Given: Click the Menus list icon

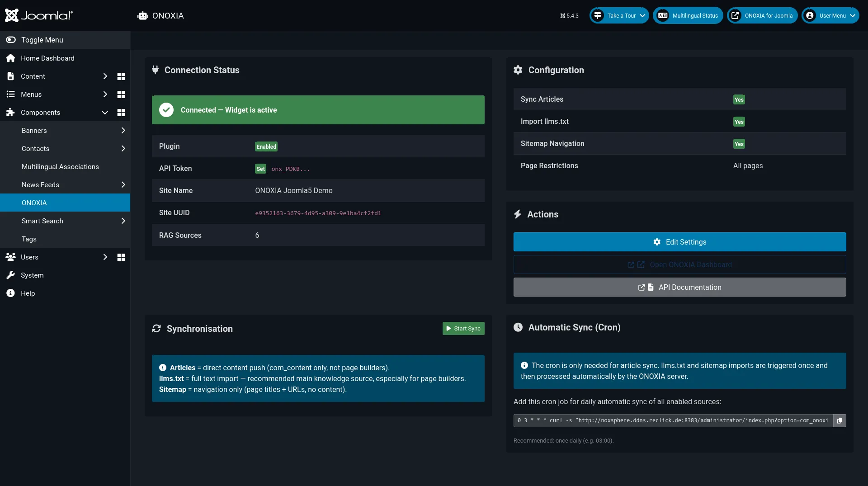Looking at the screenshot, I should click(x=10, y=94).
